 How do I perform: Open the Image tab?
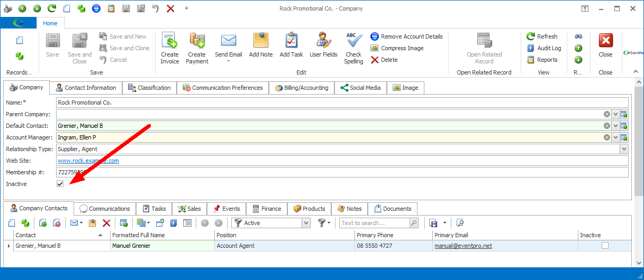tap(405, 88)
